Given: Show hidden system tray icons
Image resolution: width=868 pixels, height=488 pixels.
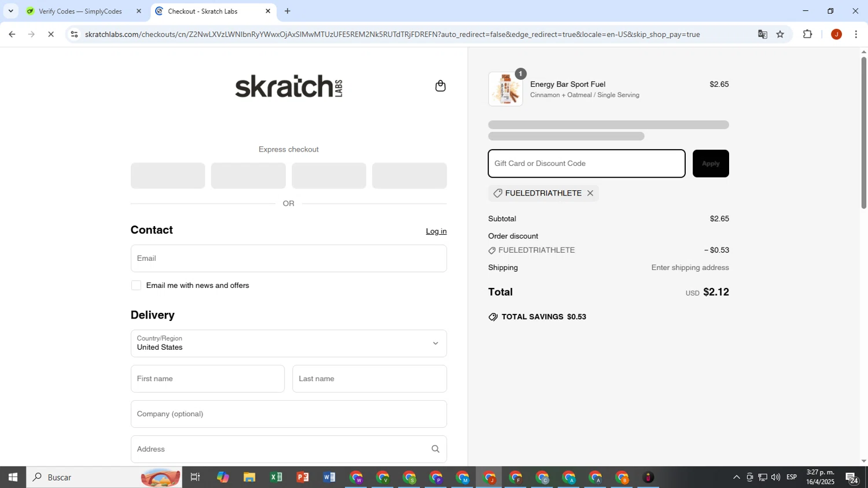Looking at the screenshot, I should tap(736, 478).
